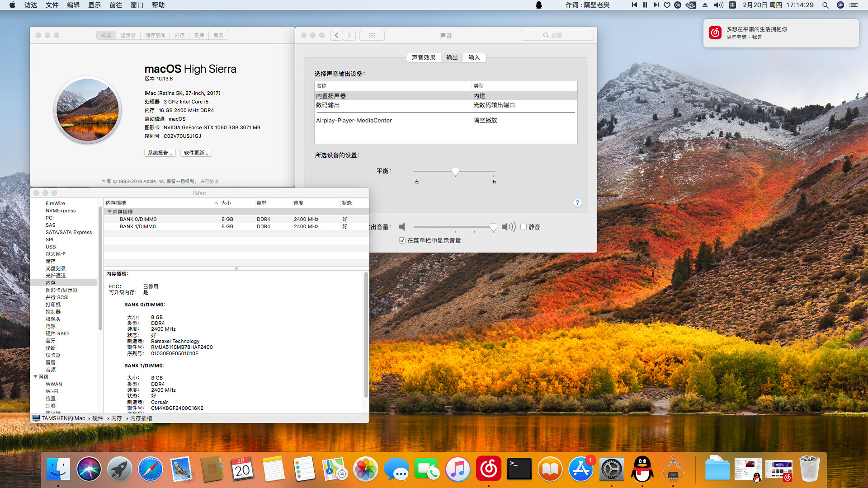The height and width of the screenshot is (488, 868).
Task: Click the 系统报告... button
Action: pyautogui.click(x=160, y=153)
